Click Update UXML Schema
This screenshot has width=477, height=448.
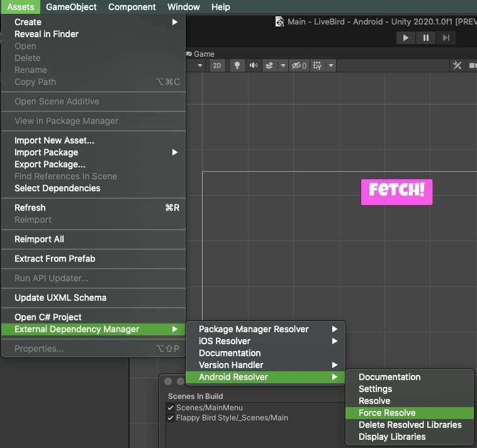coord(93,298)
